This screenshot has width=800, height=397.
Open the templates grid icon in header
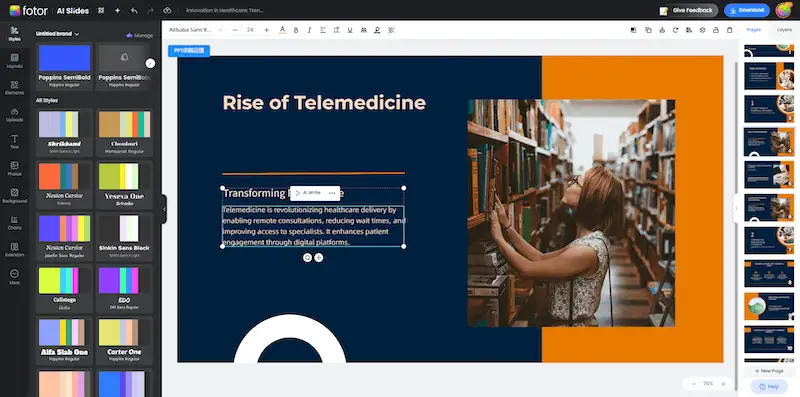[x=101, y=10]
